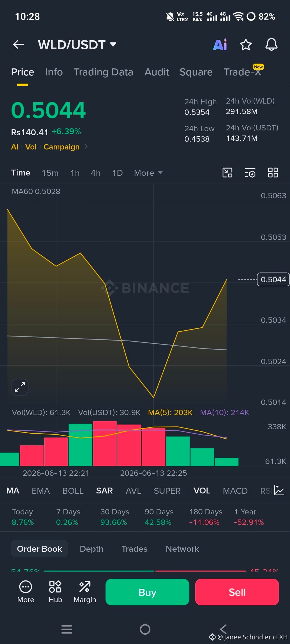Image resolution: width=290 pixels, height=644 pixels.
Task: Toggle the VOL sub-indicator
Action: tap(202, 491)
